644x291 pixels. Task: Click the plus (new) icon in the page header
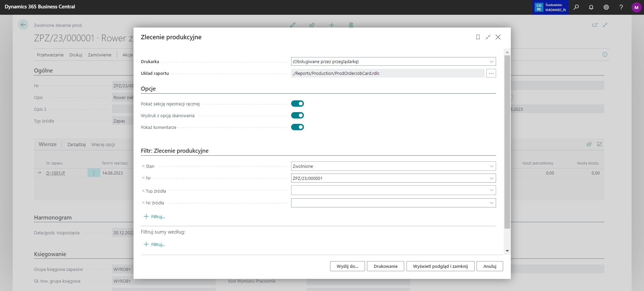pos(332,25)
